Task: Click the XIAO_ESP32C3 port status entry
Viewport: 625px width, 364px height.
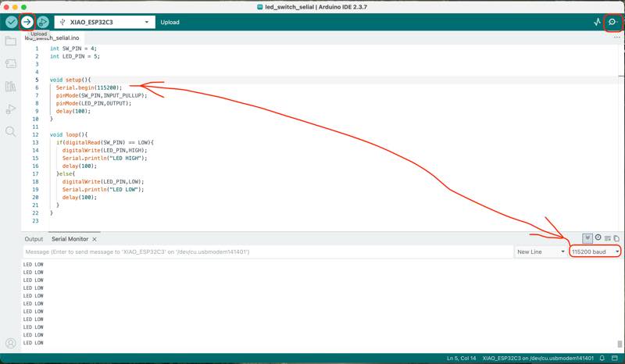Action: [x=537, y=358]
